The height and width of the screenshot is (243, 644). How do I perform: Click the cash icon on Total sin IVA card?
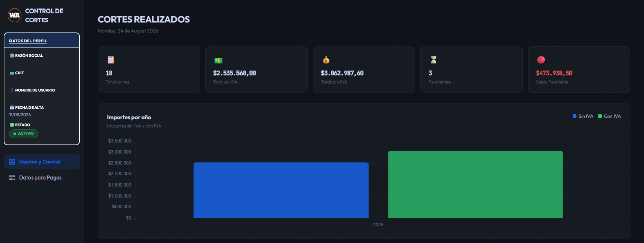point(218,60)
